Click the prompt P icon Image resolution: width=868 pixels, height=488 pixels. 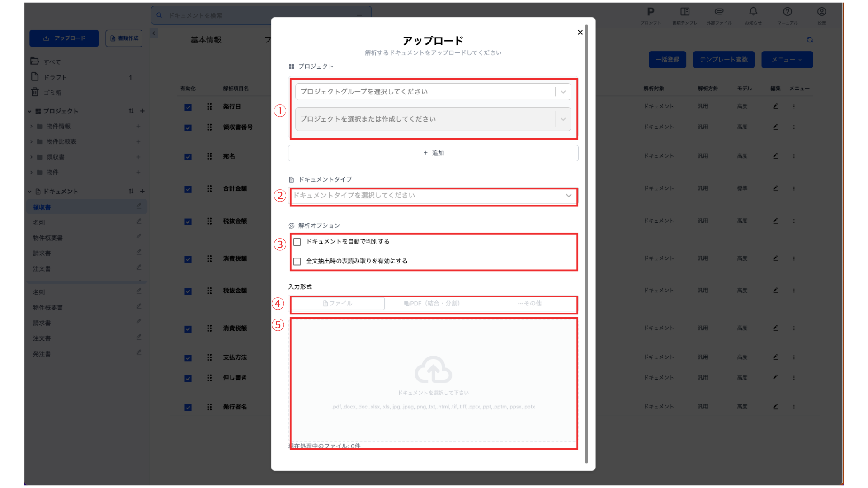point(651,12)
